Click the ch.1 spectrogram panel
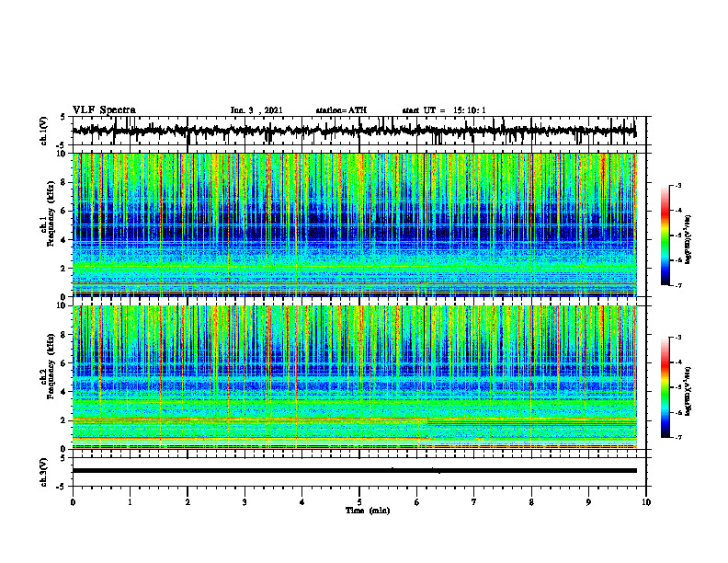This screenshot has width=728, height=563. coord(355,224)
